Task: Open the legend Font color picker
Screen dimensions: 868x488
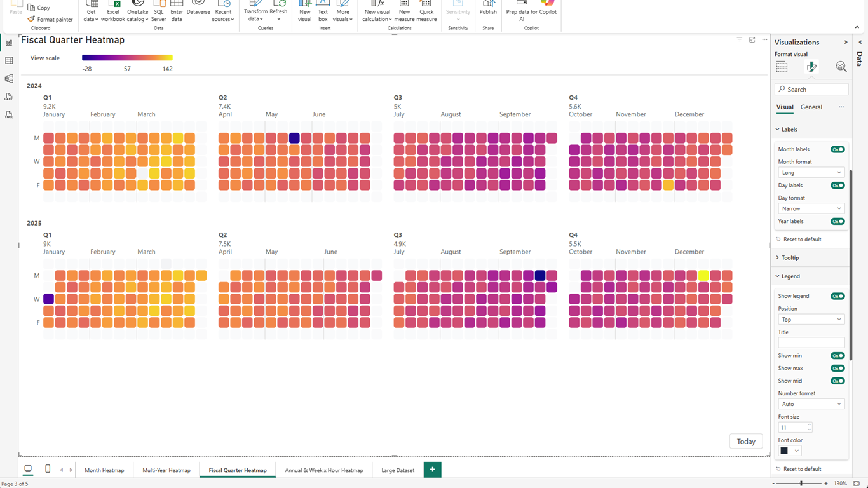Action: click(x=790, y=451)
